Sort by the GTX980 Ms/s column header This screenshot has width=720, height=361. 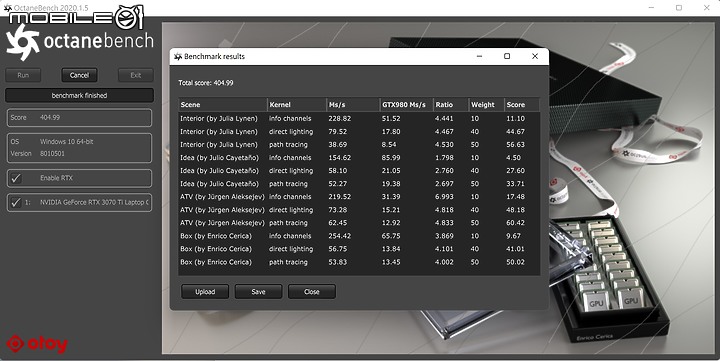(x=406, y=105)
